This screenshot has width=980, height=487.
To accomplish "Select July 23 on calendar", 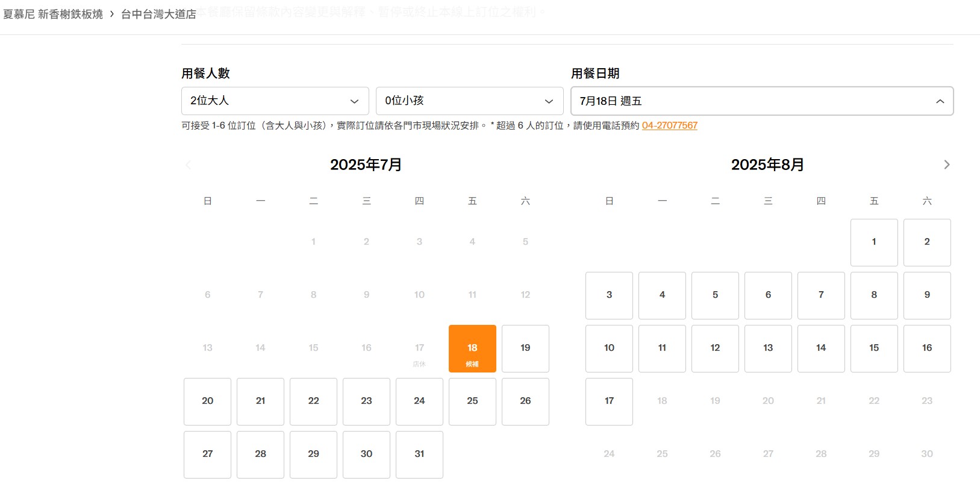I will pyautogui.click(x=366, y=401).
